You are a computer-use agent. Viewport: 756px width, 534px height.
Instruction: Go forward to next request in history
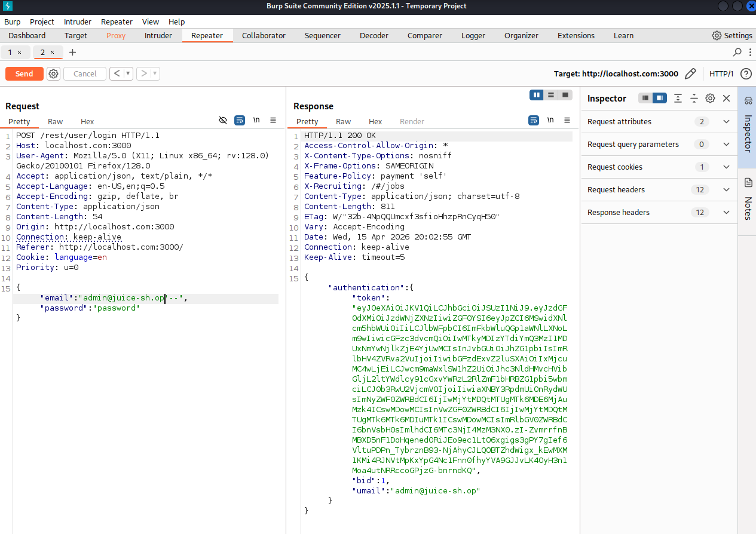coord(143,73)
